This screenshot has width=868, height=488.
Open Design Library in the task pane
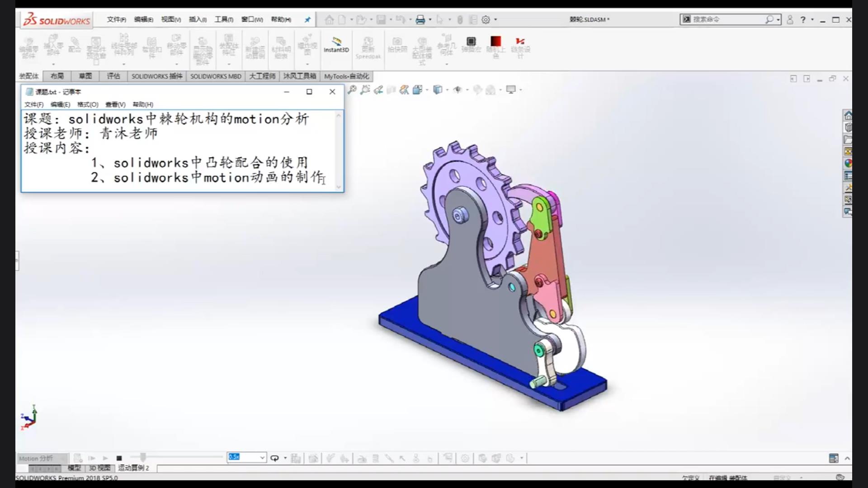coord(848,127)
